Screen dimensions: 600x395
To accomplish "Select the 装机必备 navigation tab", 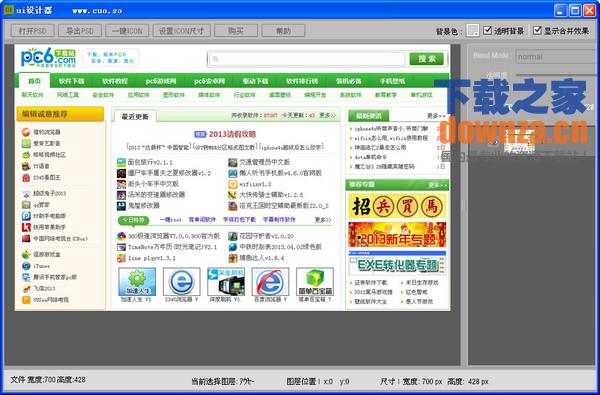I will [x=349, y=81].
